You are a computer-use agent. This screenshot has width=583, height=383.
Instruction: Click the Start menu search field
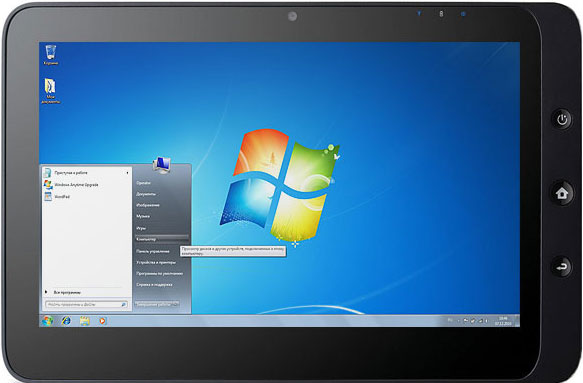pyautogui.click(x=87, y=305)
